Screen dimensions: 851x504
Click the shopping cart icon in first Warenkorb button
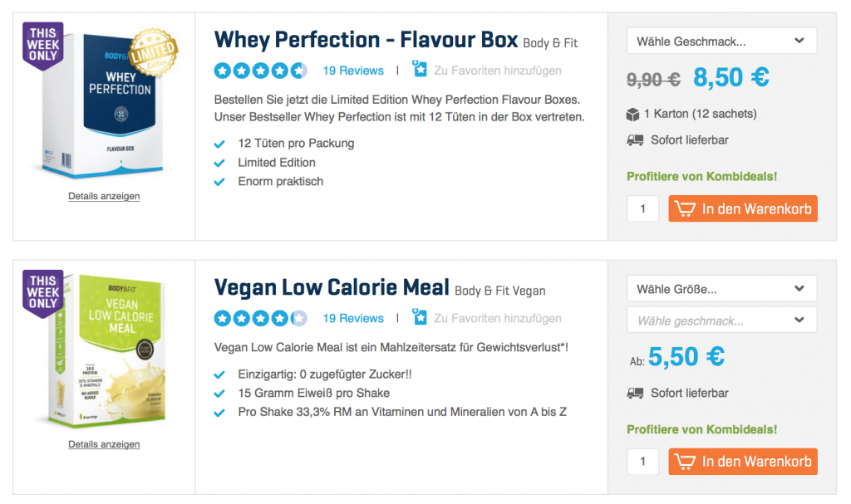coord(685,208)
